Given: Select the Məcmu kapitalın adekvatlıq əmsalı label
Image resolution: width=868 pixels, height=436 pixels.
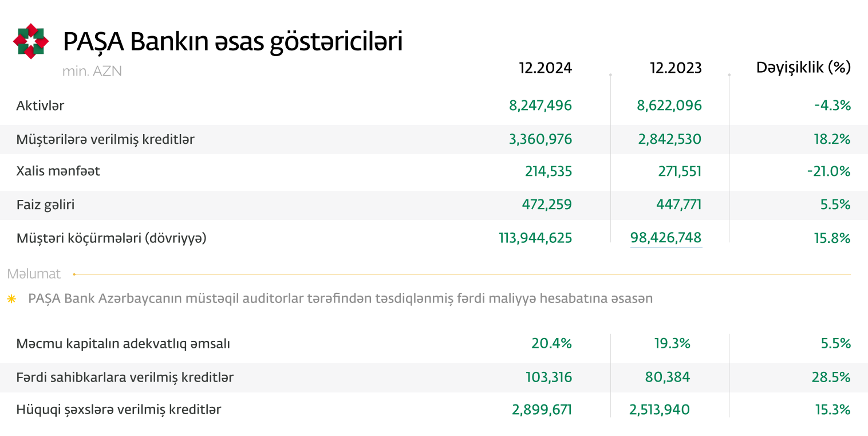Looking at the screenshot, I should tap(123, 344).
